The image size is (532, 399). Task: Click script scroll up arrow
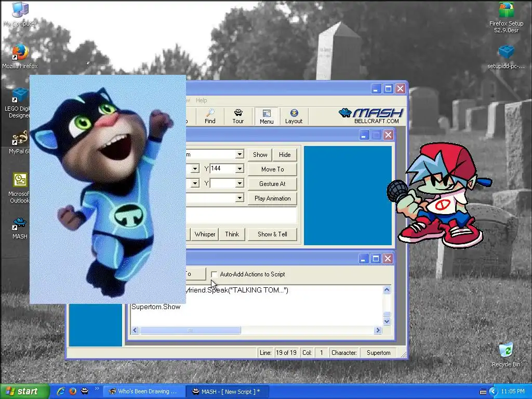[x=387, y=290]
